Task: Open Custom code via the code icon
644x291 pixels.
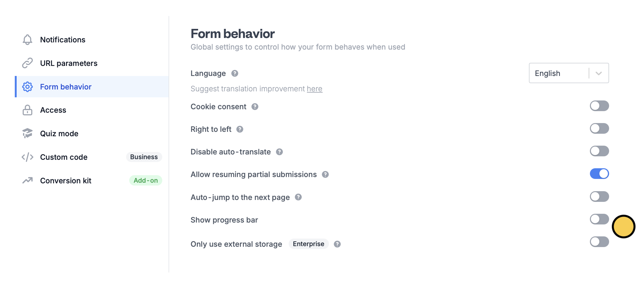Action: (27, 157)
